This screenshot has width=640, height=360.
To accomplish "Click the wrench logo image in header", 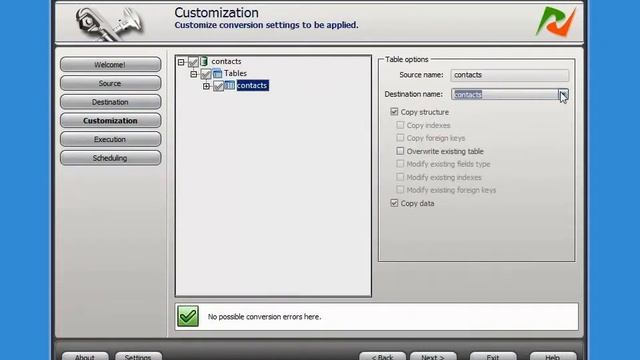I will 109,24.
